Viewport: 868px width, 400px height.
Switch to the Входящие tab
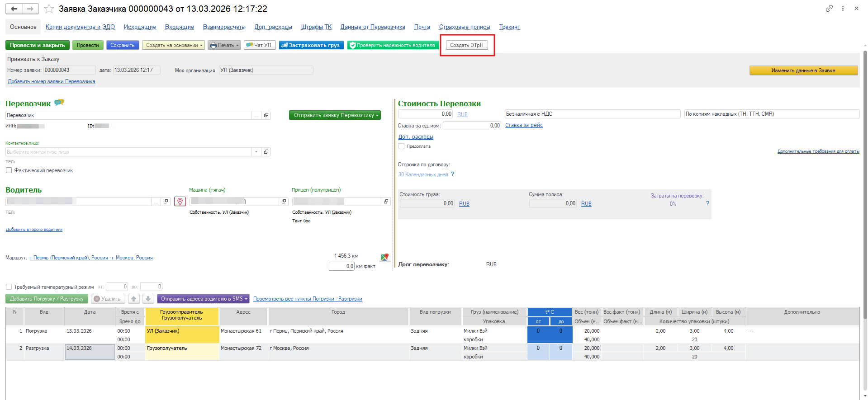pos(180,27)
